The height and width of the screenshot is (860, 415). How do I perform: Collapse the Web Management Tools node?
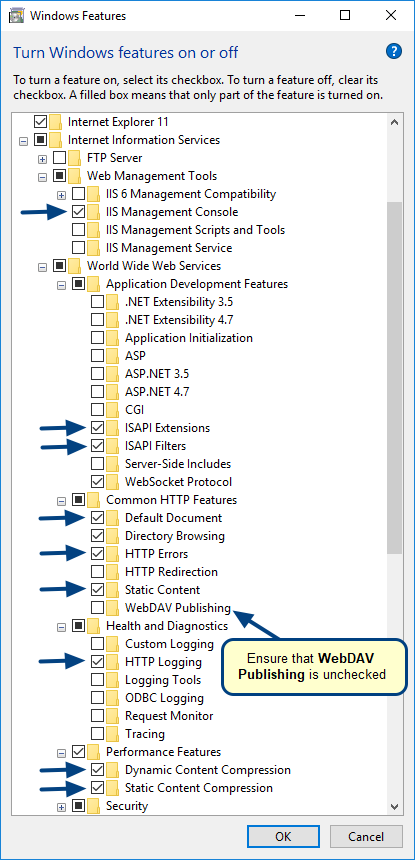tap(42, 177)
